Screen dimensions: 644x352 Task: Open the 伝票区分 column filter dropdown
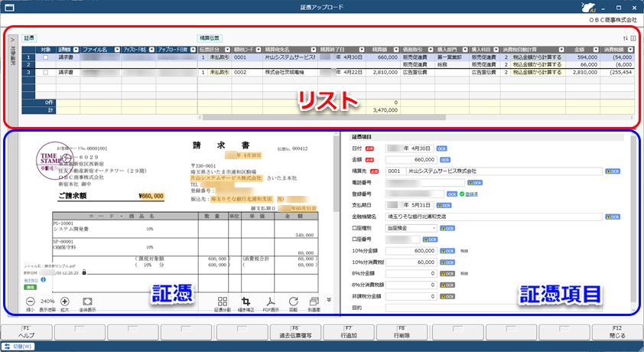227,50
